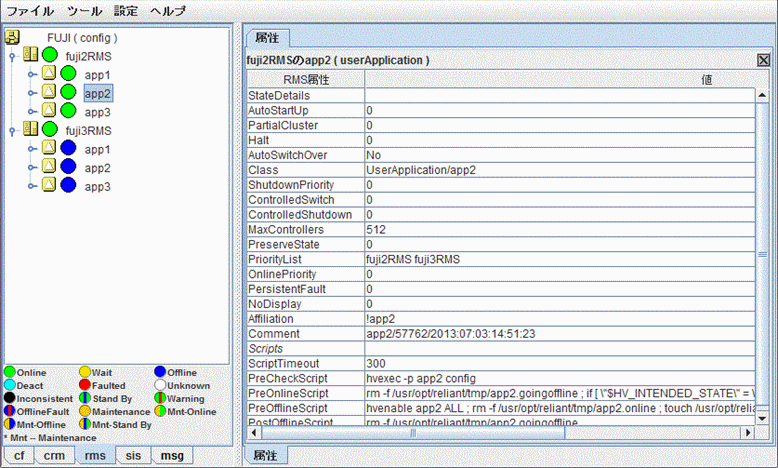Expand app3 under fuji3RMS

[32, 186]
